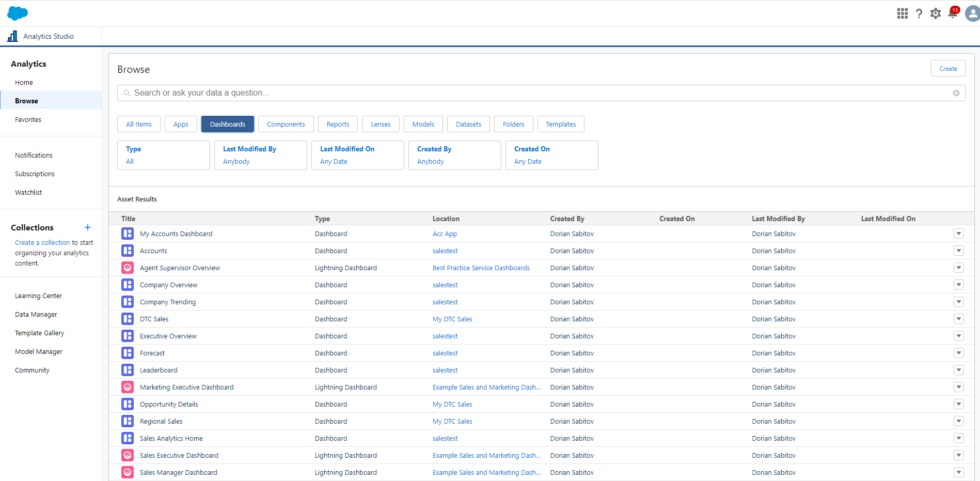The height and width of the screenshot is (481, 980).
Task: Open Favorites in the sidebar
Action: pos(28,119)
